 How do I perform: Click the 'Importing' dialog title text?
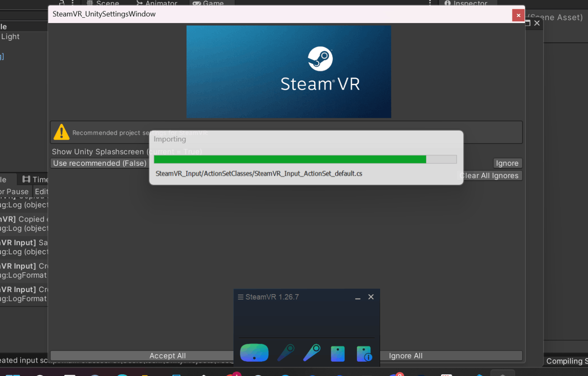170,139
